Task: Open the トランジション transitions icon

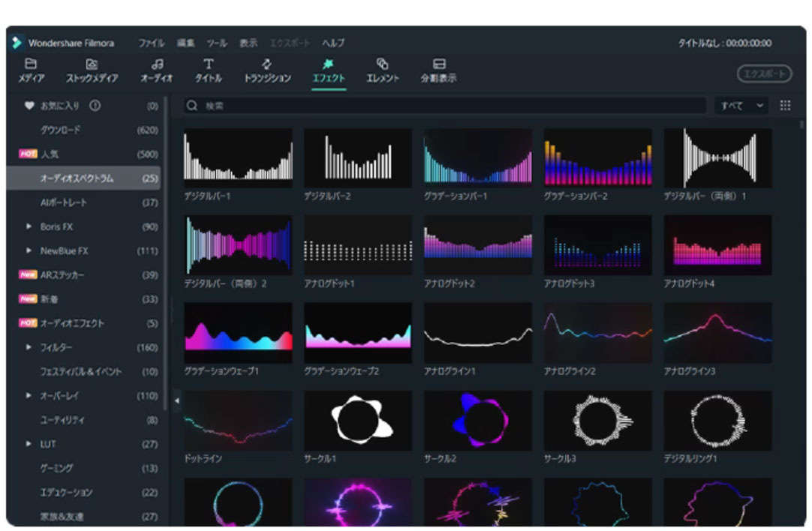Action: (x=267, y=64)
